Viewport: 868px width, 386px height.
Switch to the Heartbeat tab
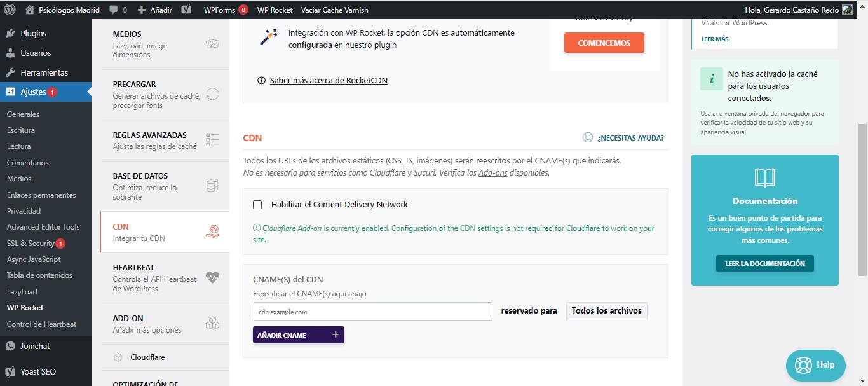[165, 277]
